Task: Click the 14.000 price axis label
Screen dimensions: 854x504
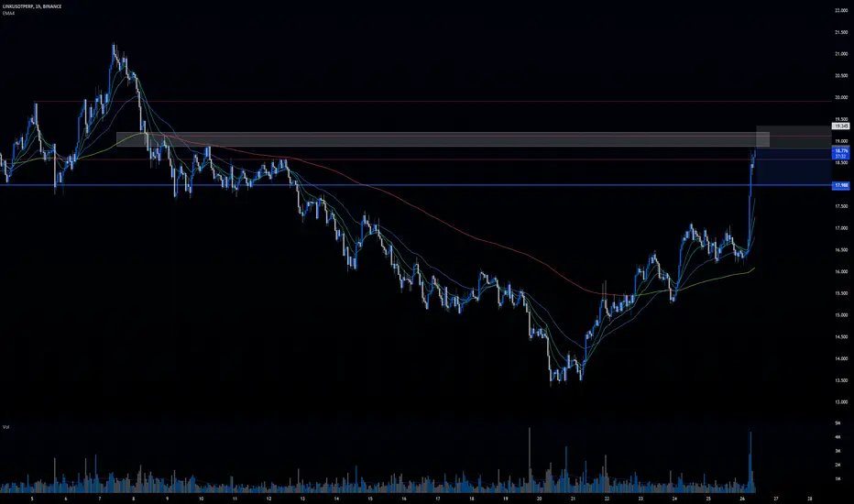Action: click(841, 358)
